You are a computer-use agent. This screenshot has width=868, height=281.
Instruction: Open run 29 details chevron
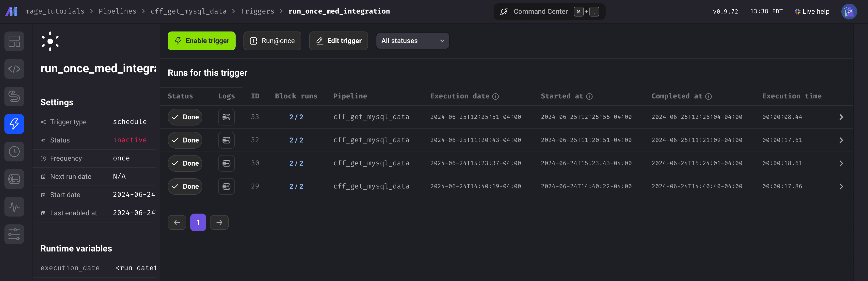tap(841, 187)
